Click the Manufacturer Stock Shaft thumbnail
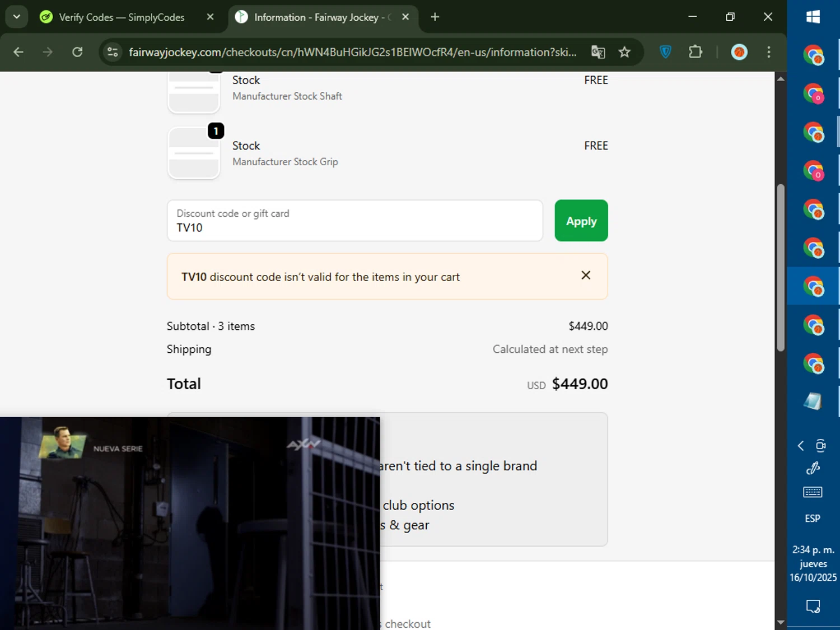 tap(194, 92)
